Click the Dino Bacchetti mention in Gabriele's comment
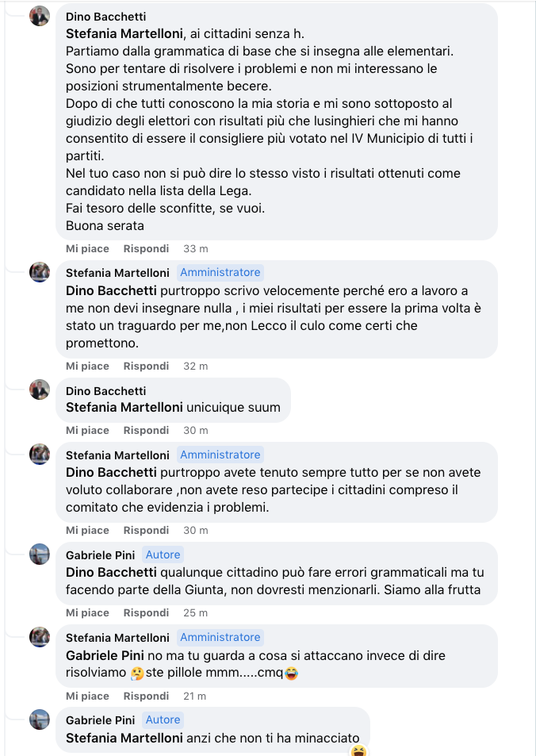This screenshot has width=536, height=756. pyautogui.click(x=111, y=572)
